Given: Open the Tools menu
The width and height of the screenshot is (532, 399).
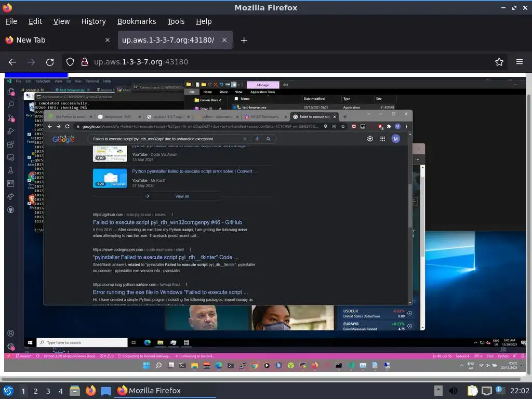Looking at the screenshot, I should point(176,21).
